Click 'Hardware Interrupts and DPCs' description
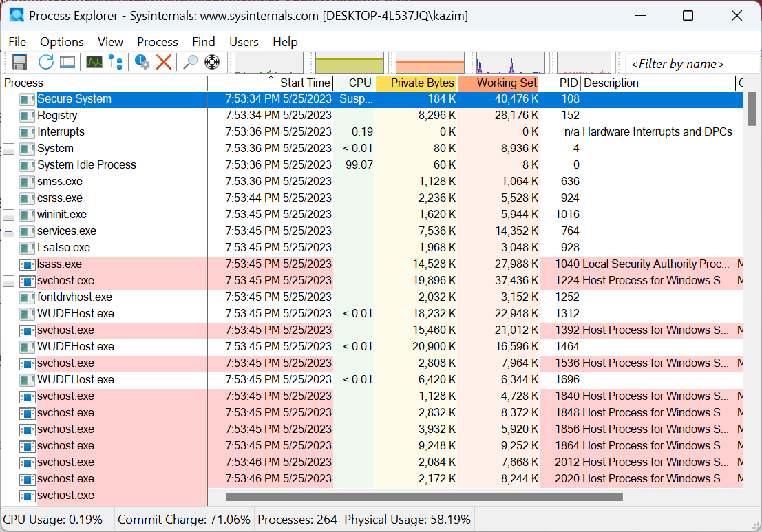The image size is (762, 532). pos(657,132)
